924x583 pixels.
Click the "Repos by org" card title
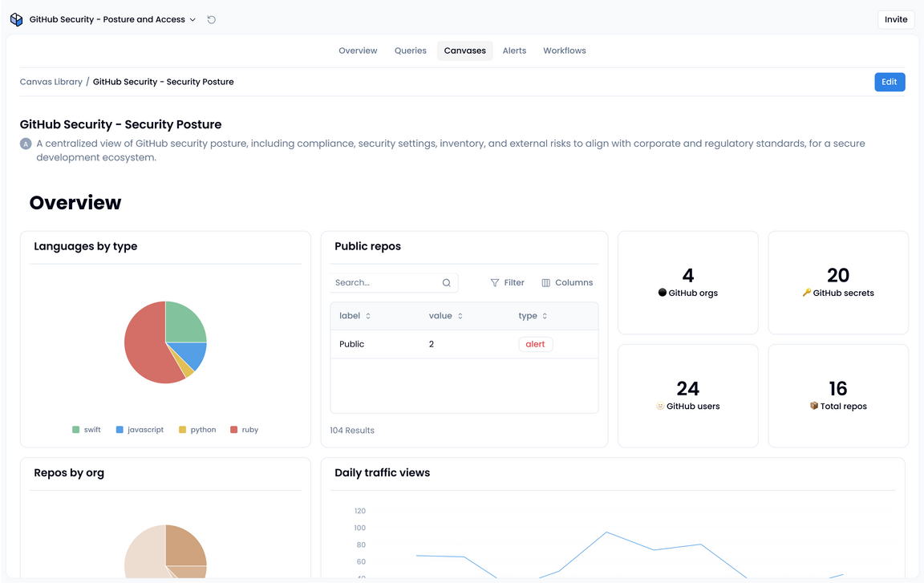tap(69, 473)
